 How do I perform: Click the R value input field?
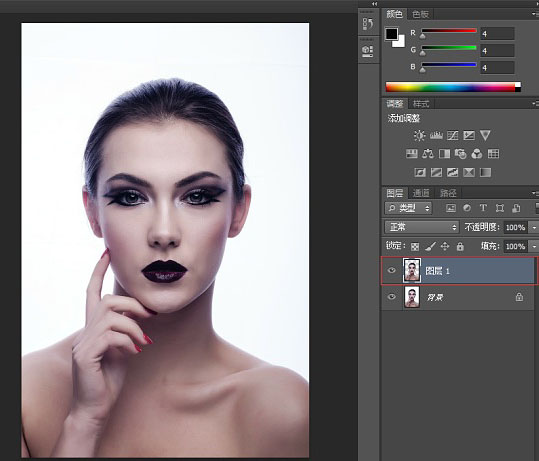pos(497,34)
